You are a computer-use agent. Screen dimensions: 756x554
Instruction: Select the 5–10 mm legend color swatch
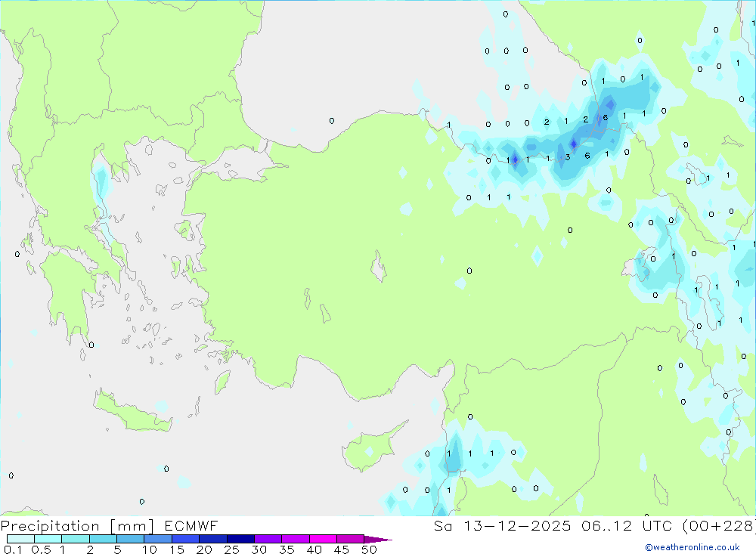131,539
